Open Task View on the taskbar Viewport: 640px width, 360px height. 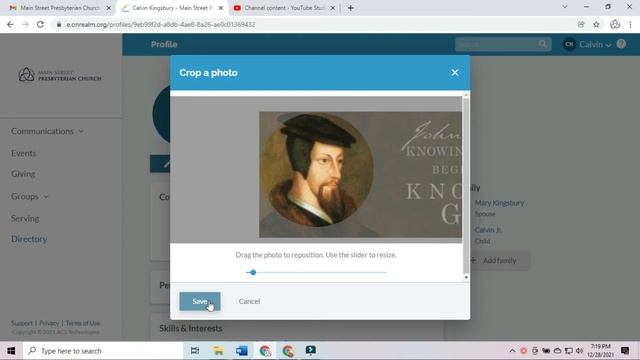[195, 351]
